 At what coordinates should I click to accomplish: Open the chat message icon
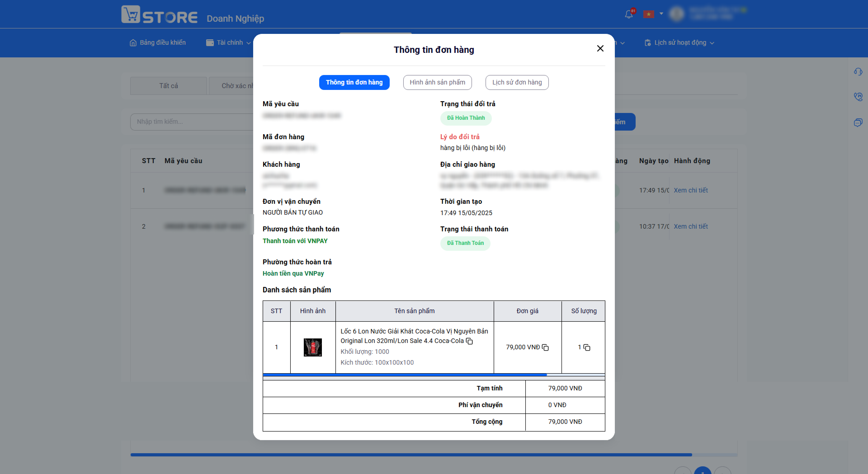point(858,122)
